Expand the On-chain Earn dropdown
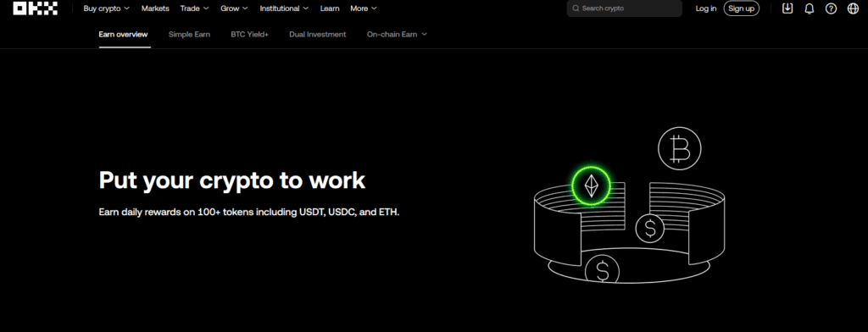Viewport: 868px width, 332px height. 397,35
